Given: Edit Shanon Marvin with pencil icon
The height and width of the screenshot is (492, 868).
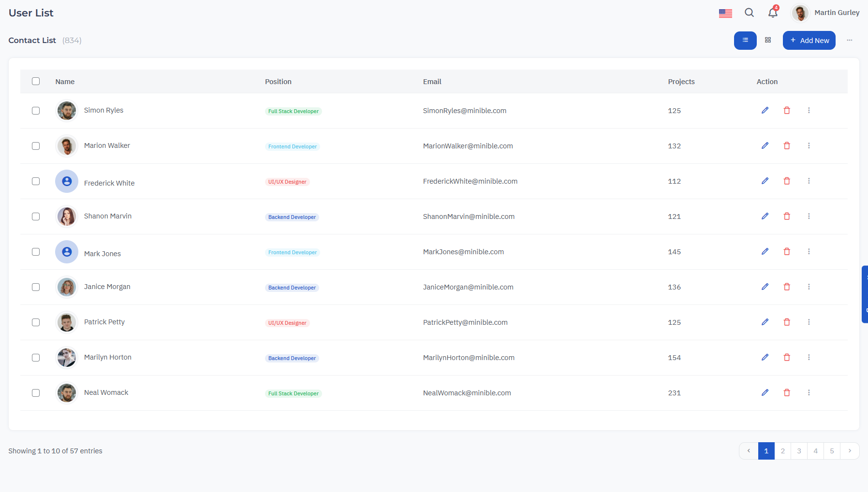Looking at the screenshot, I should [x=765, y=216].
